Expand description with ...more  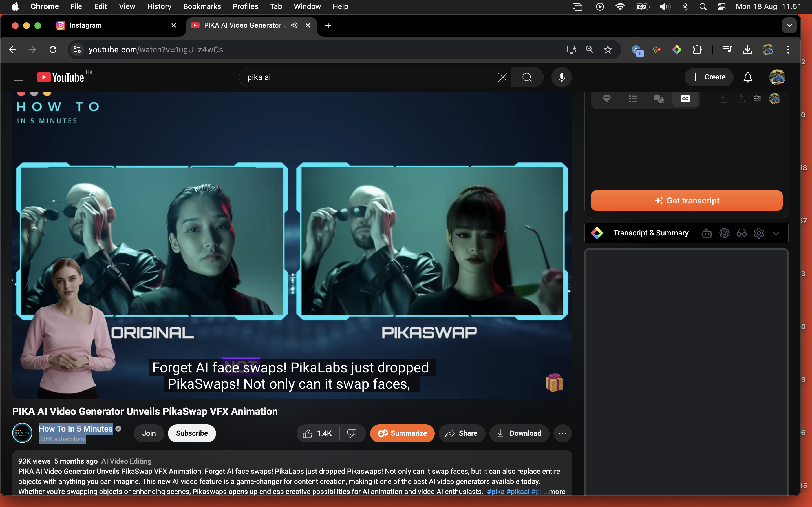click(554, 492)
